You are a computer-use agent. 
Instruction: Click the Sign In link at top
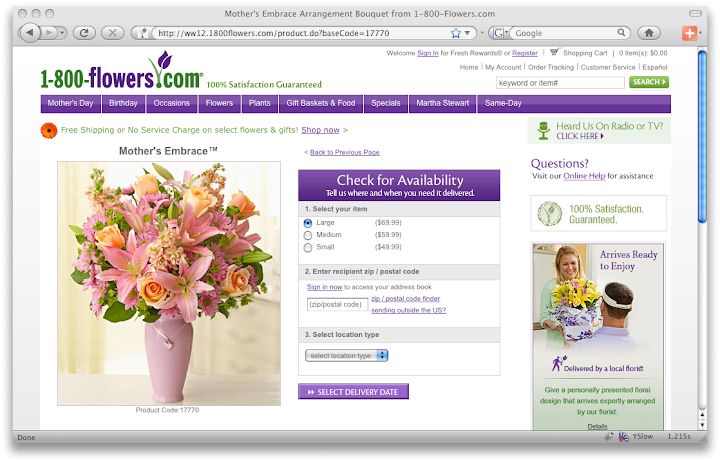tap(428, 53)
